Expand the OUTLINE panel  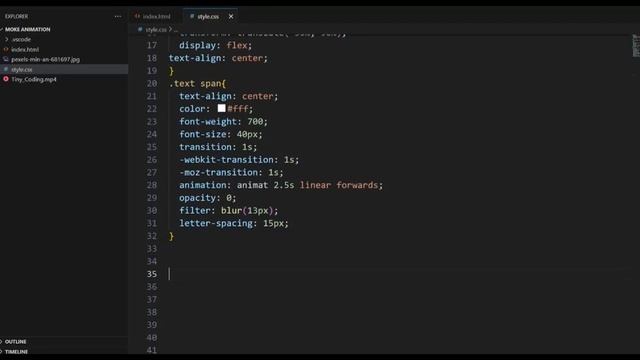[x=15, y=342]
